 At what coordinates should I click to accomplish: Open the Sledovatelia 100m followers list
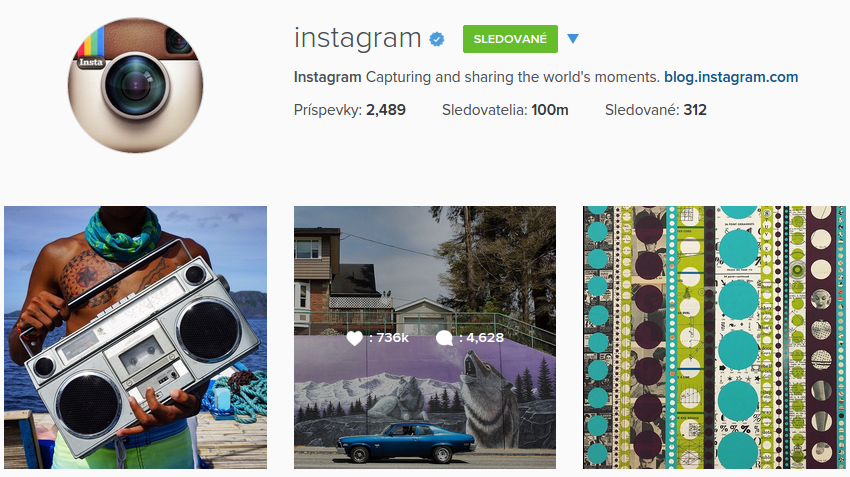coord(505,110)
